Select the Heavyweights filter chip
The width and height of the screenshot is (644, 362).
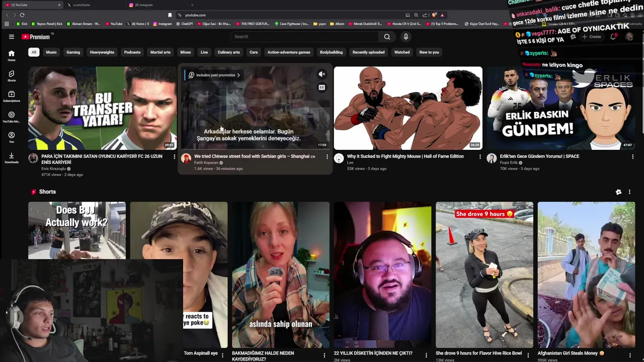[x=102, y=52]
